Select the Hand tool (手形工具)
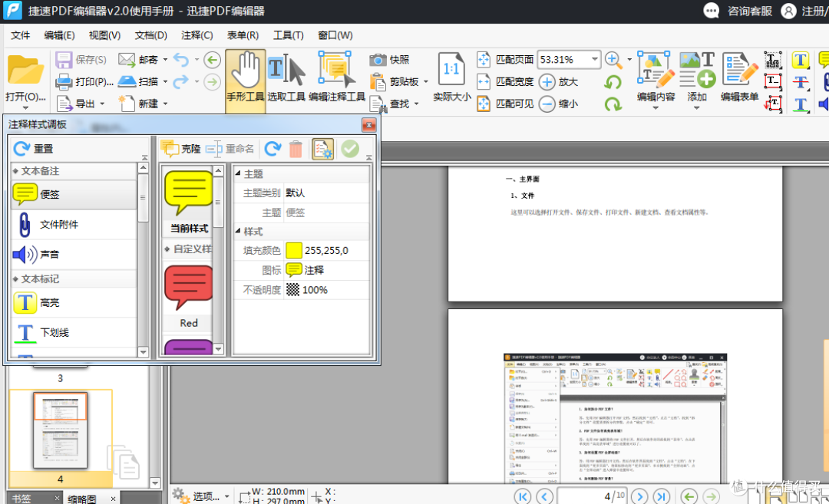The width and height of the screenshot is (829, 504). [x=246, y=81]
